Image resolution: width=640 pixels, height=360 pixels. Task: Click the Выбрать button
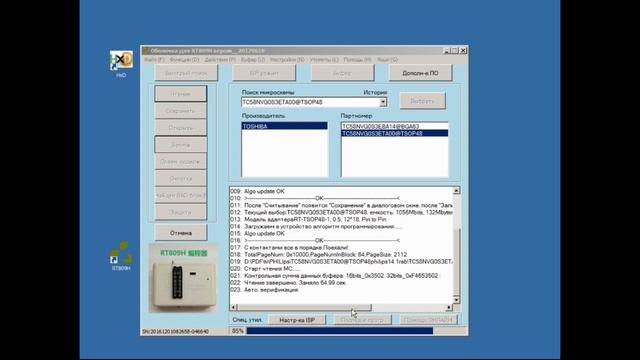click(422, 101)
